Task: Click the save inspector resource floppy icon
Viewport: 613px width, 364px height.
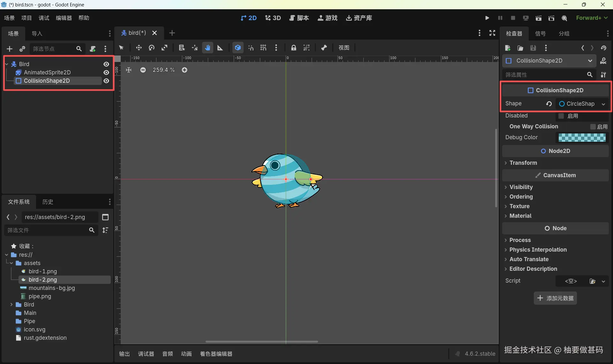Action: click(533, 48)
